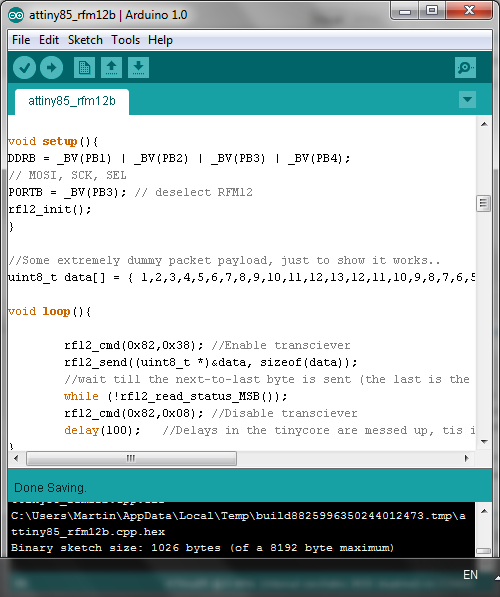Close the Arduino window
The height and width of the screenshot is (597, 500).
coord(469,11)
